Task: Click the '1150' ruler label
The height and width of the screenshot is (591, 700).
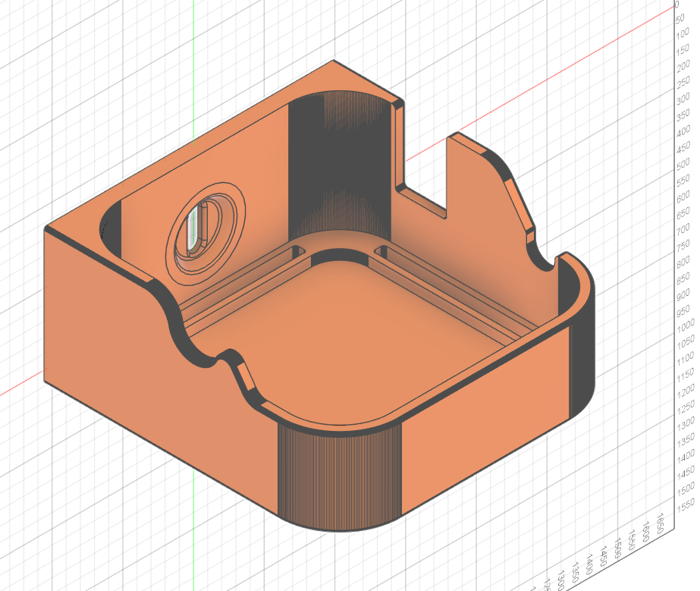Action: [686, 375]
